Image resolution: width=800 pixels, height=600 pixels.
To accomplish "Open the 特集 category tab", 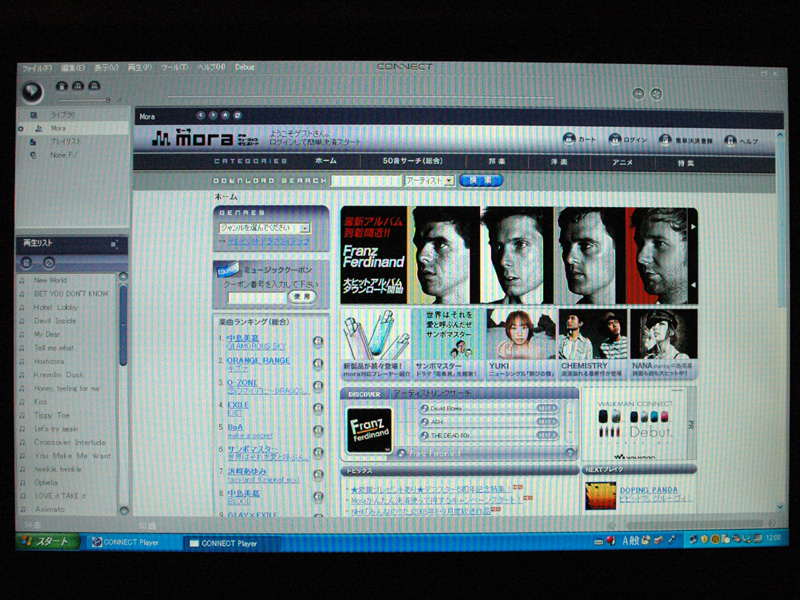I will click(x=686, y=163).
